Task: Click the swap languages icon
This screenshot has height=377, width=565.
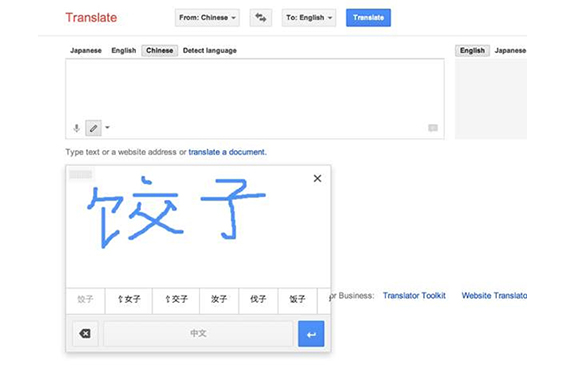Action: tap(261, 18)
